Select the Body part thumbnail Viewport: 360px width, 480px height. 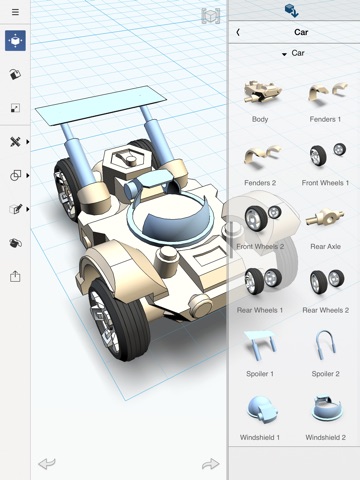260,101
